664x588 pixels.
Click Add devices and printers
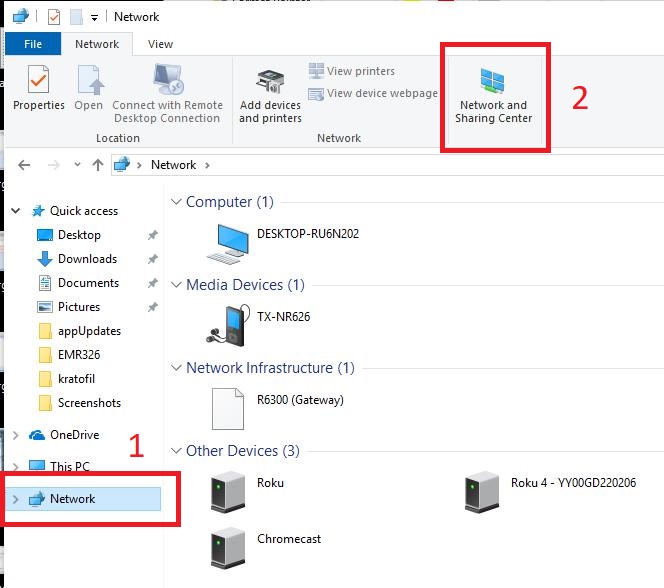[x=270, y=96]
